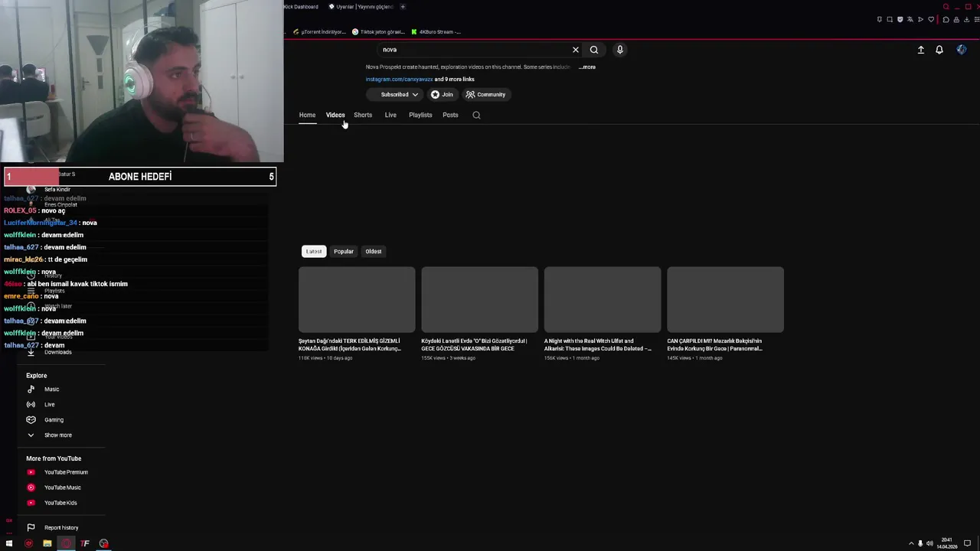Open YouTube notifications bell
This screenshot has width=980, height=551.
[x=939, y=50]
